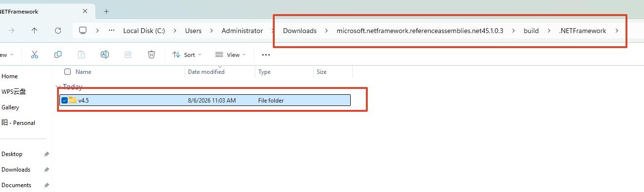
Task: Open a new tab with plus button
Action: [x=107, y=11]
